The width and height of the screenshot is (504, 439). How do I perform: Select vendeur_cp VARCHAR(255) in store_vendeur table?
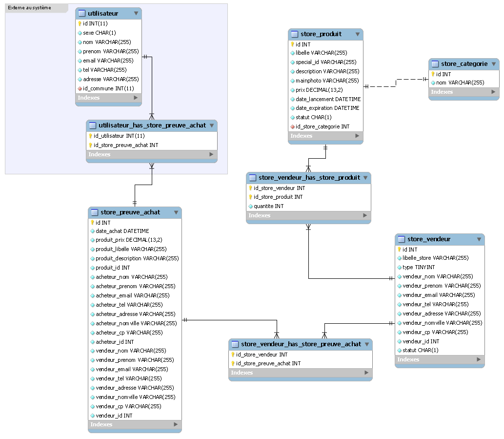click(440, 332)
